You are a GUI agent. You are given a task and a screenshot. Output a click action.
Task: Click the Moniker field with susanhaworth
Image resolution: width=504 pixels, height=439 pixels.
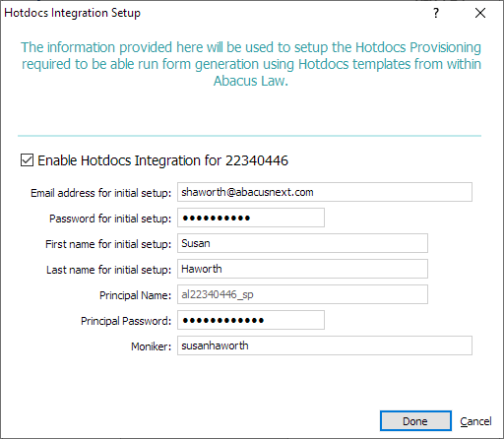325,345
